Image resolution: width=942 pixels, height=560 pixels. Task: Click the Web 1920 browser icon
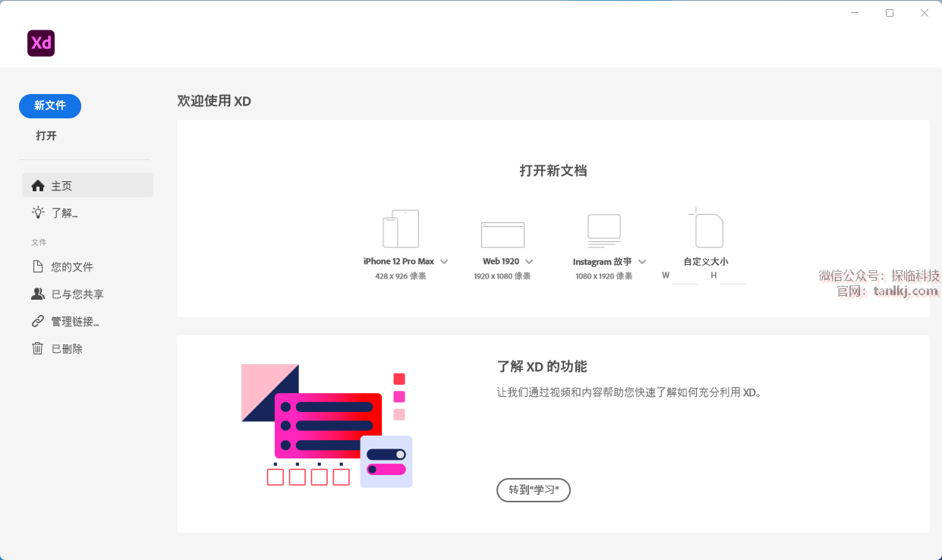pos(503,234)
